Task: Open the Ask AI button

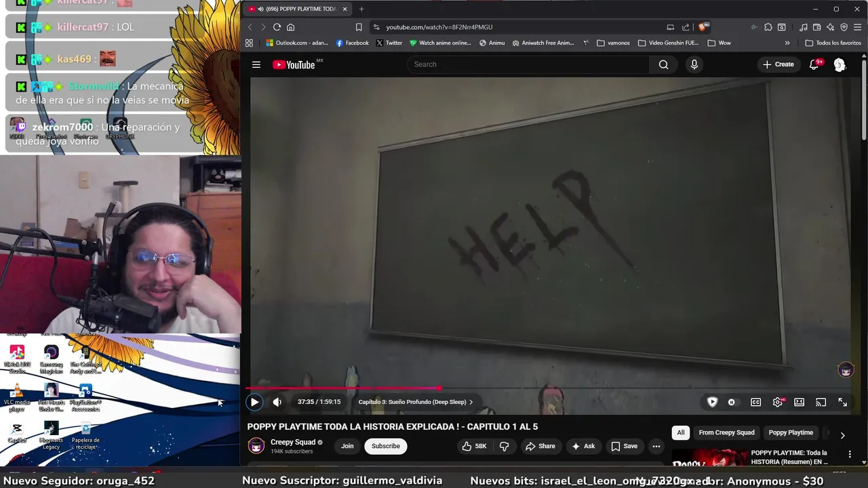Action: [x=583, y=446]
